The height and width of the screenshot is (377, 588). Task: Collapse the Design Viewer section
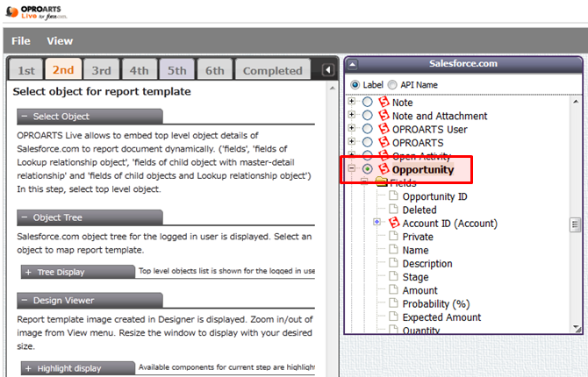pyautogui.click(x=25, y=300)
